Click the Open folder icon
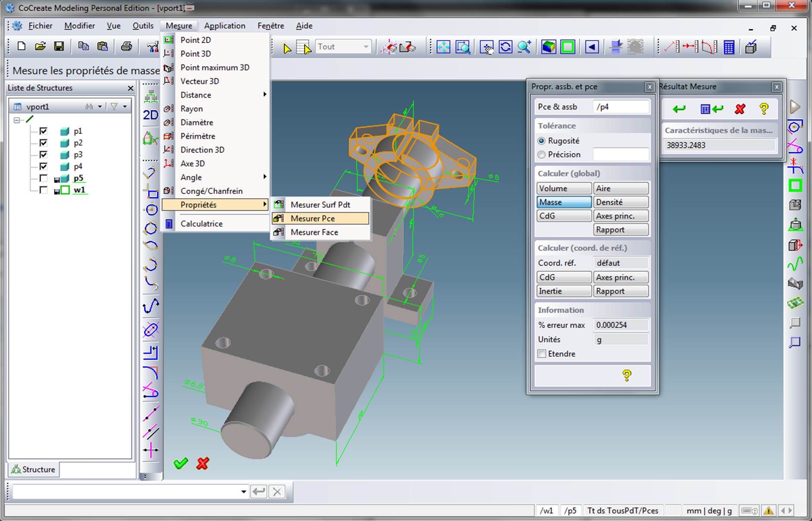 40,46
